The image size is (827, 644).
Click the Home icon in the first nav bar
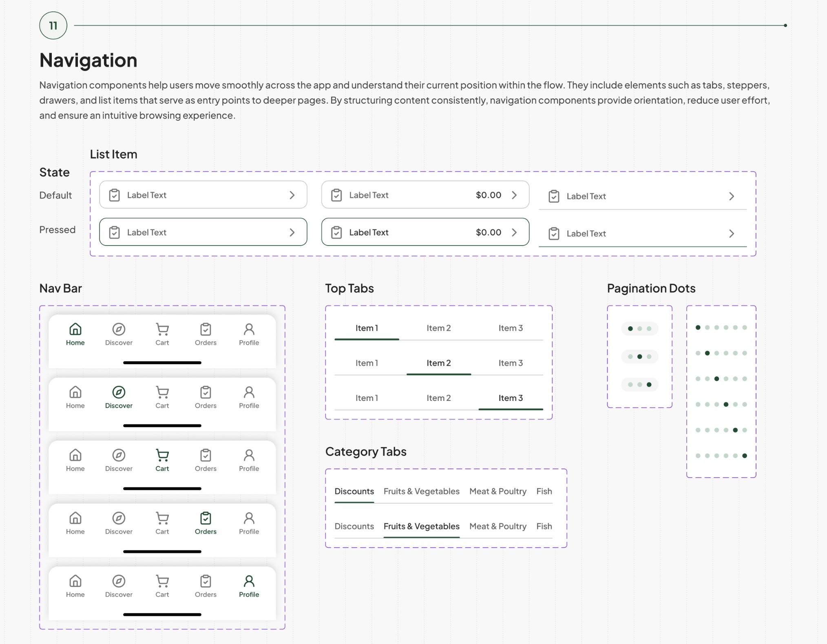coord(75,329)
